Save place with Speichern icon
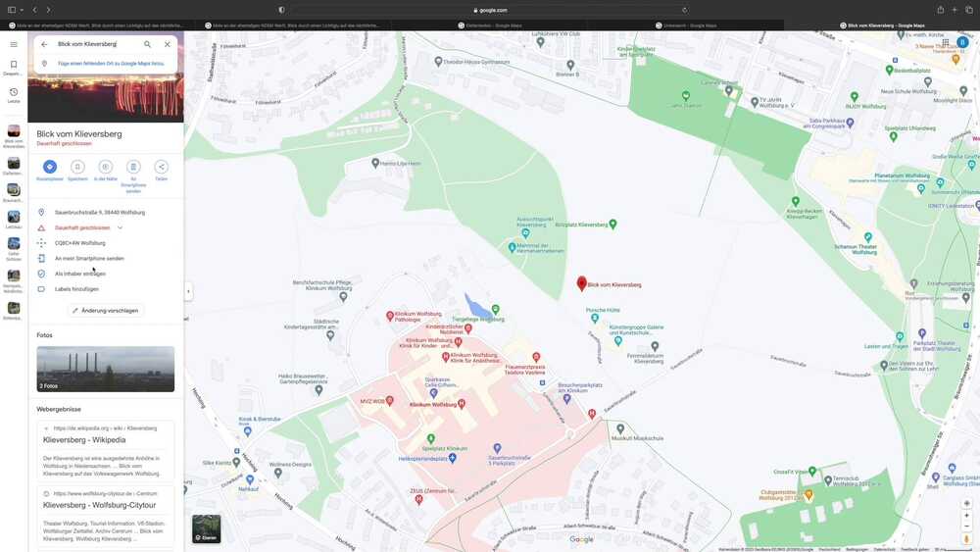This screenshot has height=552, width=980. pos(77,167)
